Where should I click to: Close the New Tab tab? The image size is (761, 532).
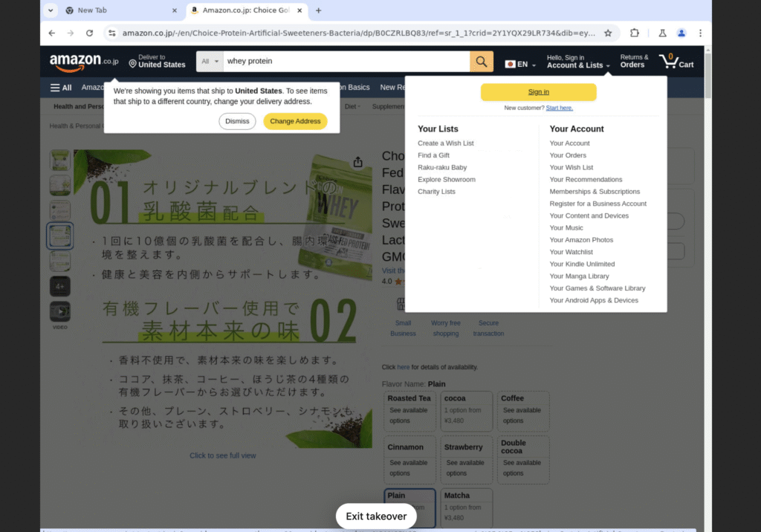[174, 10]
